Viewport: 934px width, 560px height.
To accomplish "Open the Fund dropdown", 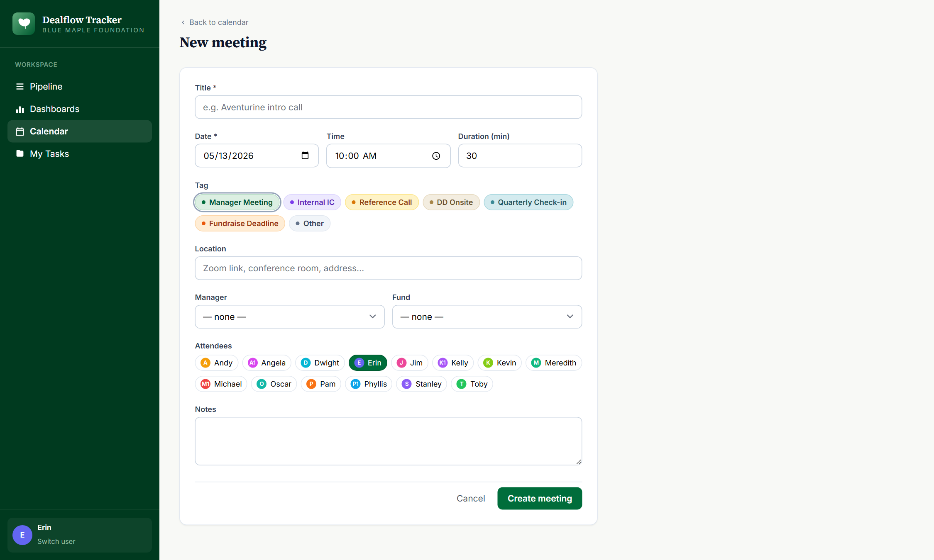I will pyautogui.click(x=487, y=317).
